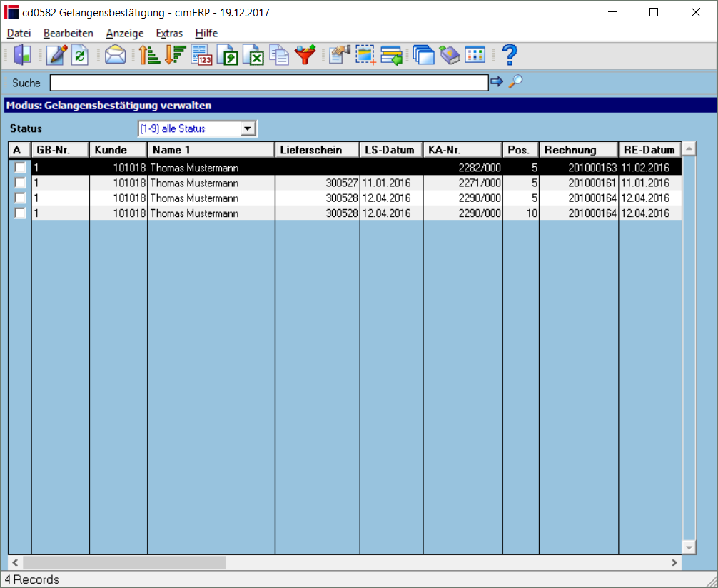Click the exit door icon in toolbar
This screenshot has width=718, height=588.
pos(22,55)
